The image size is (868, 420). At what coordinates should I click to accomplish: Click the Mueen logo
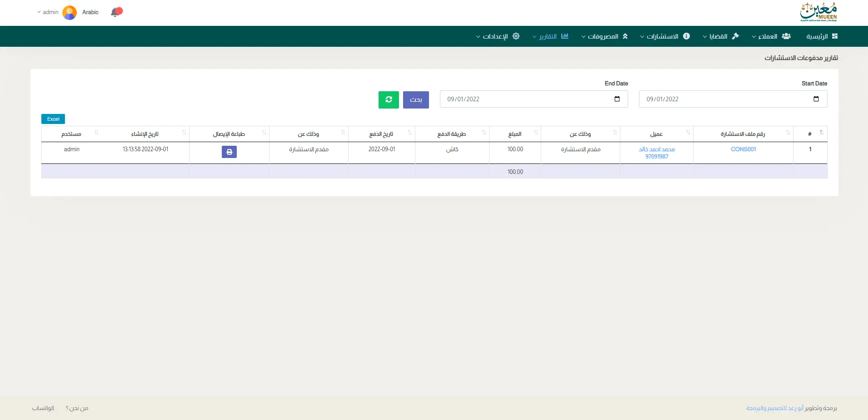(x=818, y=12)
